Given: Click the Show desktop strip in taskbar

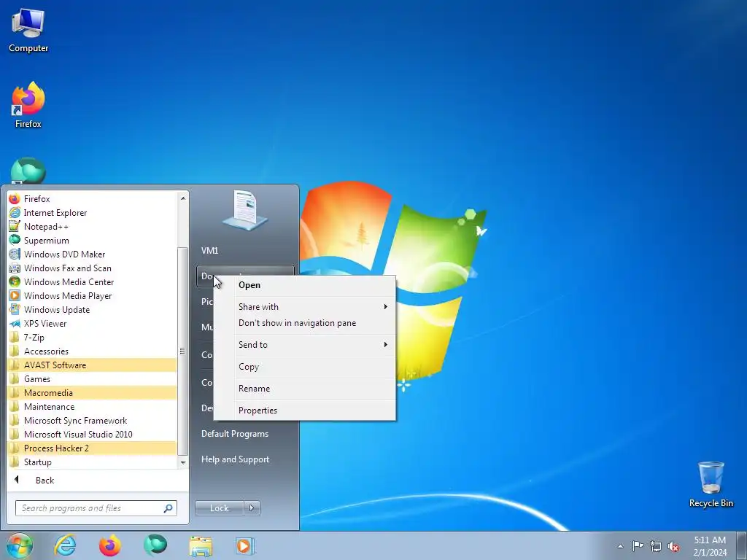Looking at the screenshot, I should 742,545.
